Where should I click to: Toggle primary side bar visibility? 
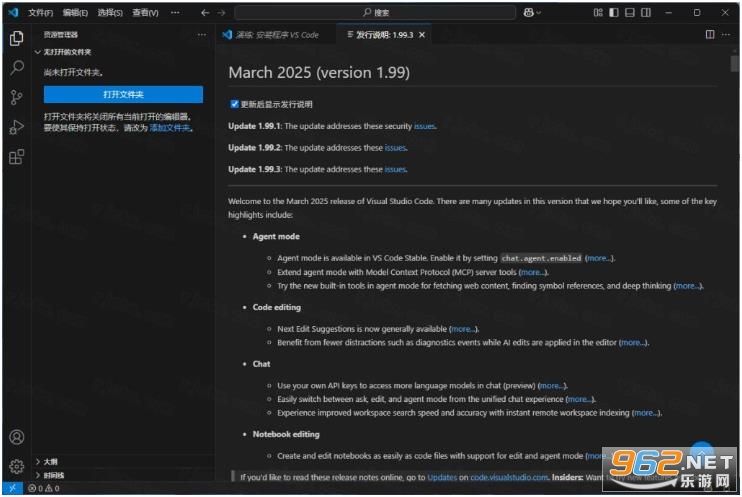coord(614,13)
